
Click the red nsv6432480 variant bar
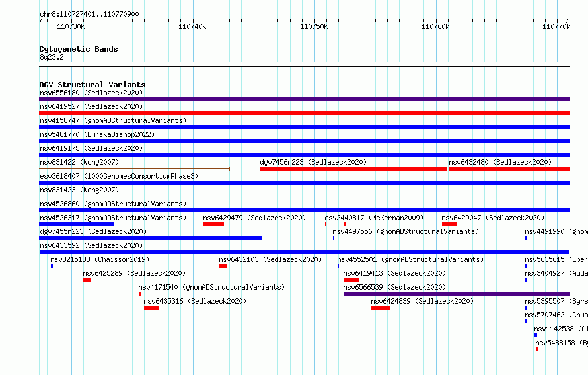509,169
